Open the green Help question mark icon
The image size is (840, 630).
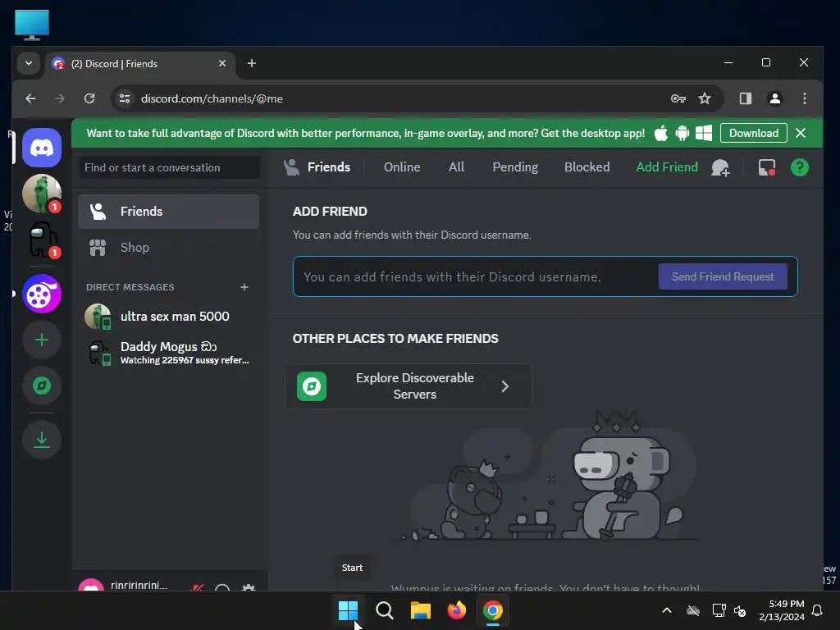click(x=799, y=167)
